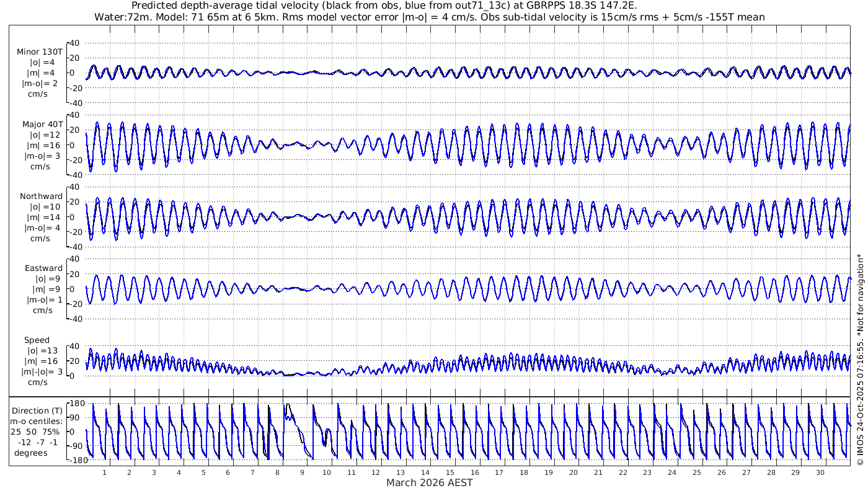Select the "Minor 130T" panel label
Screen dimensions: 868x496
click(40, 51)
